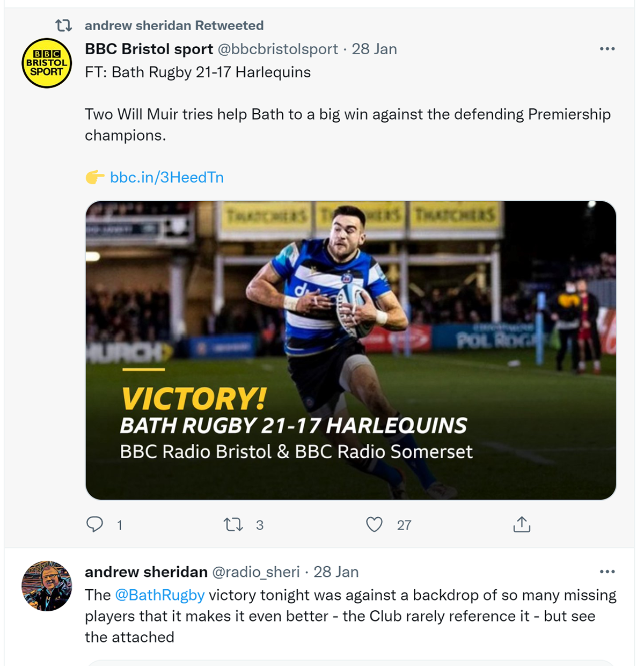Open the @bbcbristolsport handle
The height and width of the screenshot is (666, 644).
277,49
